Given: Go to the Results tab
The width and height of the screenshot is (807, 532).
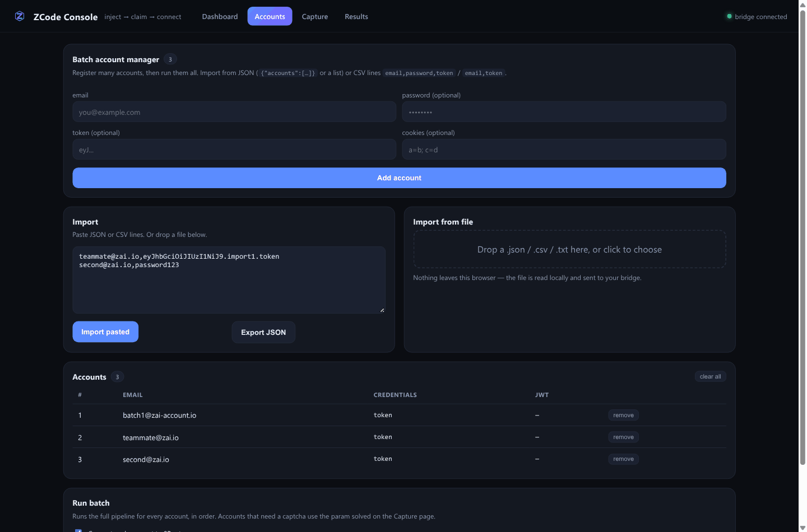Looking at the screenshot, I should point(356,16).
